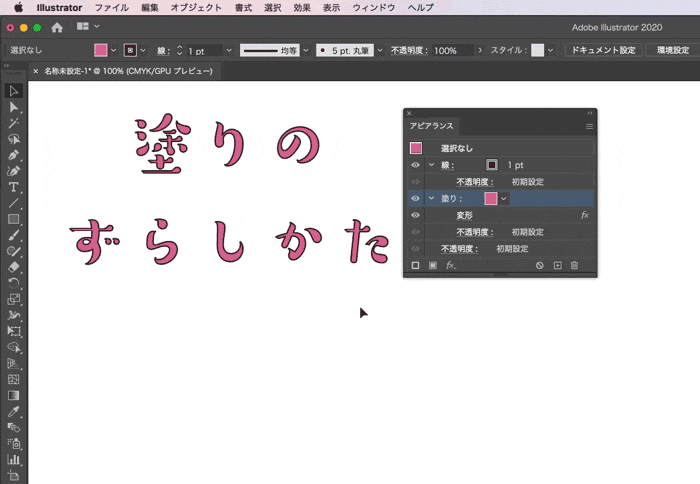Open the 5 pt. 丸筆 brush dropdown
Viewport: 700px width, 484px height.
pyautogui.click(x=380, y=50)
